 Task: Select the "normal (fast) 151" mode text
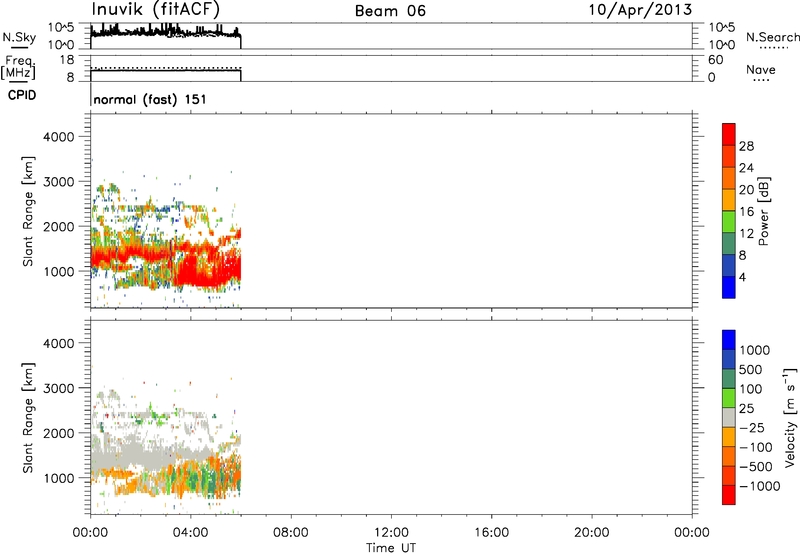150,99
